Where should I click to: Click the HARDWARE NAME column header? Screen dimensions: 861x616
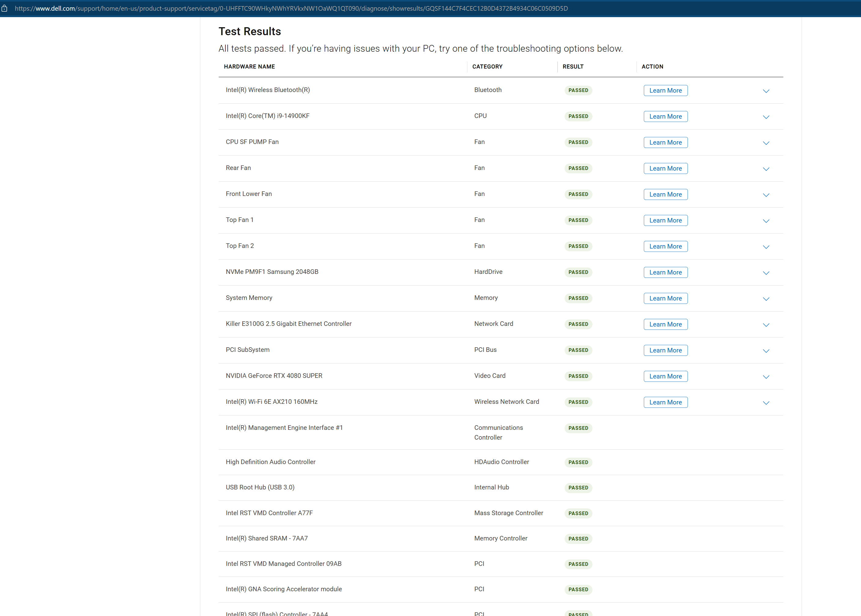(249, 66)
